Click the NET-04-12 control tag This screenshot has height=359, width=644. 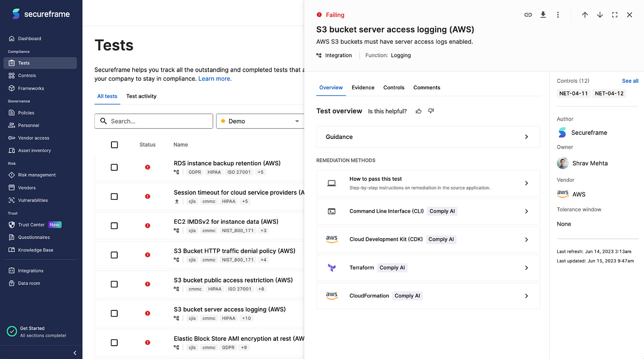pyautogui.click(x=609, y=93)
